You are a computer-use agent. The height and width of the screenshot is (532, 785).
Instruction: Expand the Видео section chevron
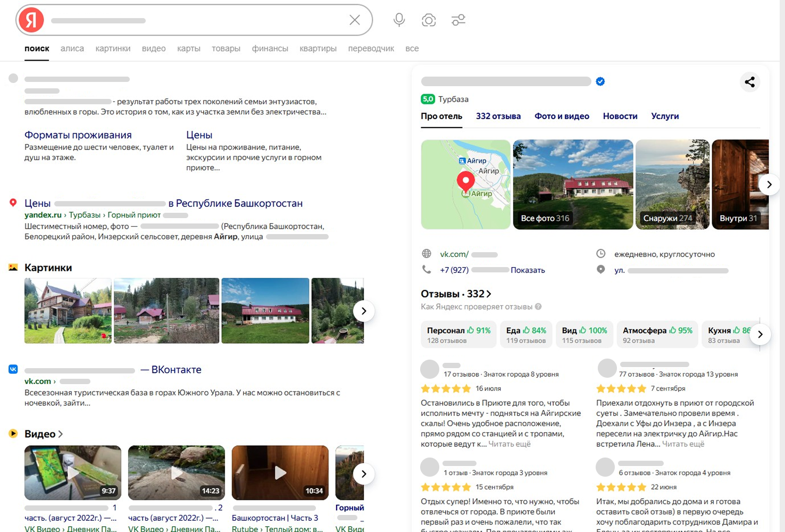61,434
